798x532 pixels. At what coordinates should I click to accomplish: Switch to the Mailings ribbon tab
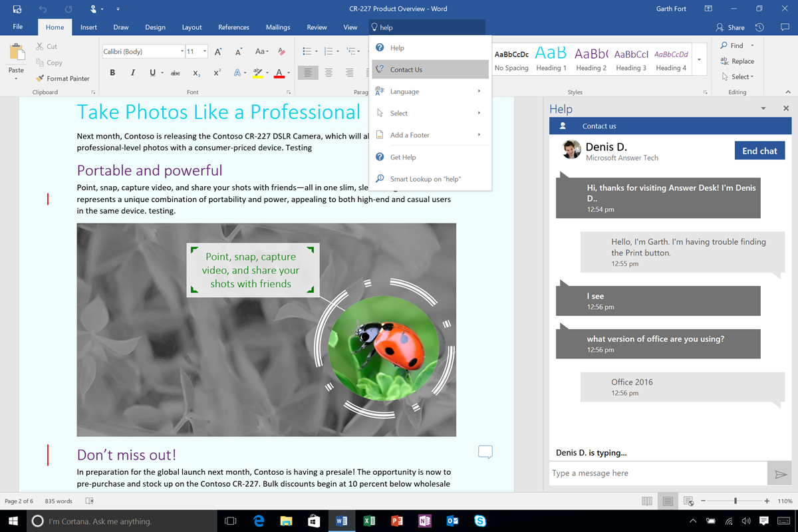tap(277, 27)
